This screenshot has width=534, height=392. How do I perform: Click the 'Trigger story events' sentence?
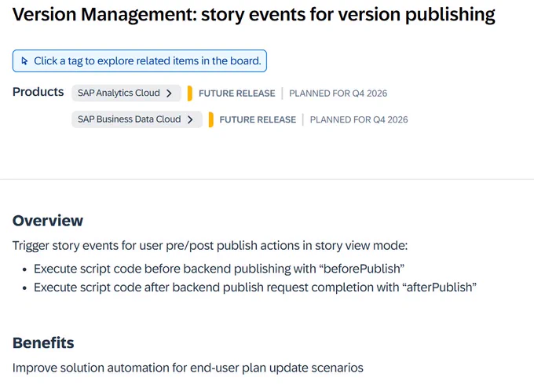click(x=210, y=246)
